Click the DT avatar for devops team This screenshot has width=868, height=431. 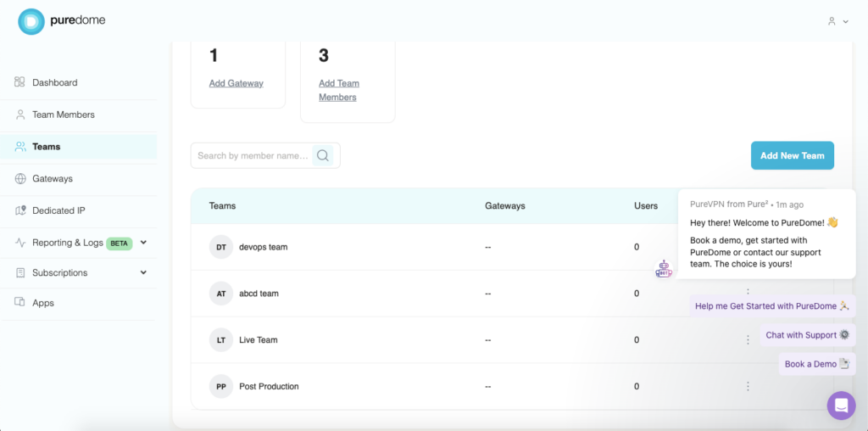(220, 247)
